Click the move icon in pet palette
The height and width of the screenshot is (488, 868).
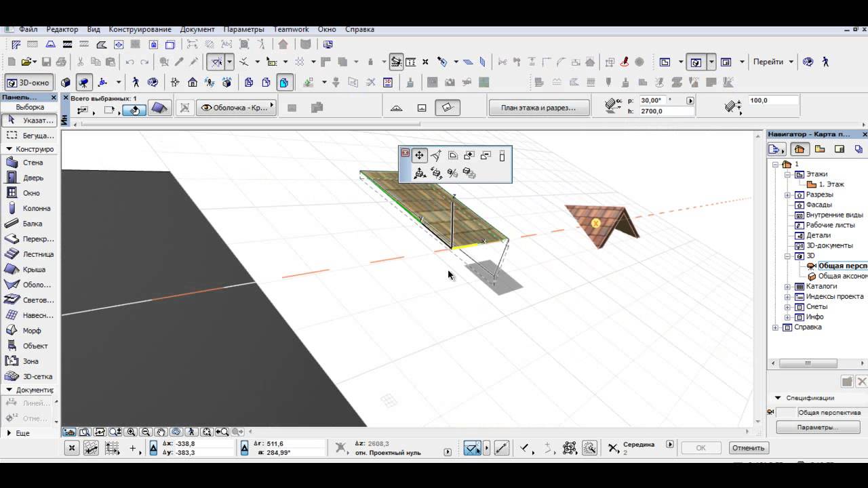pos(419,156)
